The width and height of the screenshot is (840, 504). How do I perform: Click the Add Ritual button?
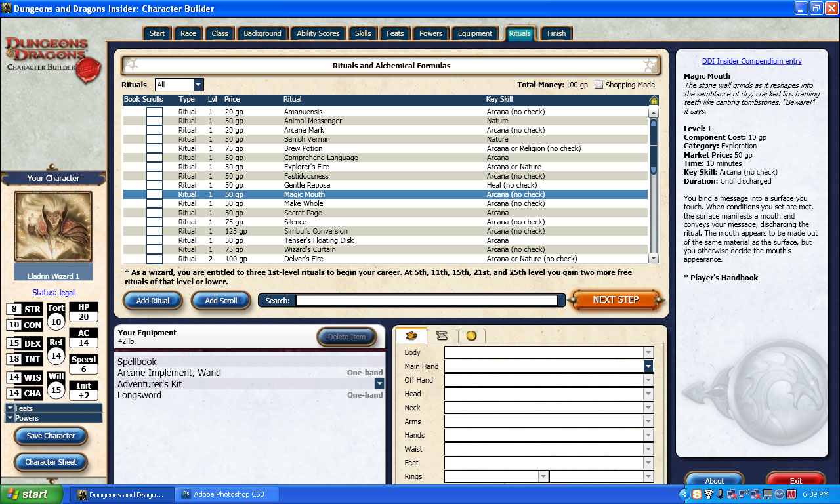point(153,301)
